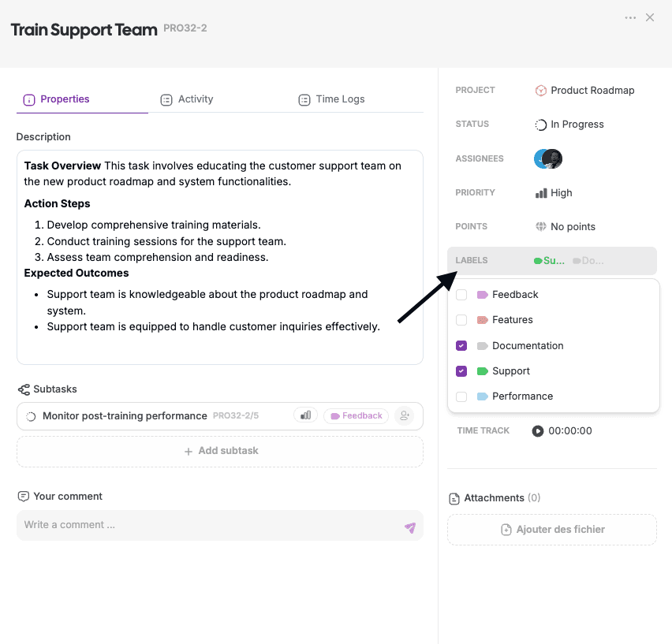The image size is (672, 644).
Task: Send comment with paper plane icon
Action: click(410, 527)
